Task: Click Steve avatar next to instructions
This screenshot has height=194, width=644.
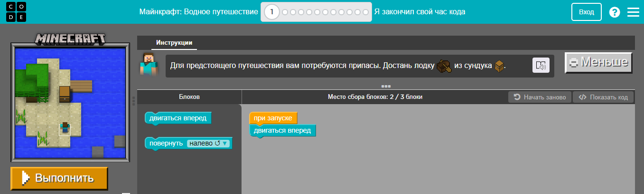Action: (x=149, y=64)
